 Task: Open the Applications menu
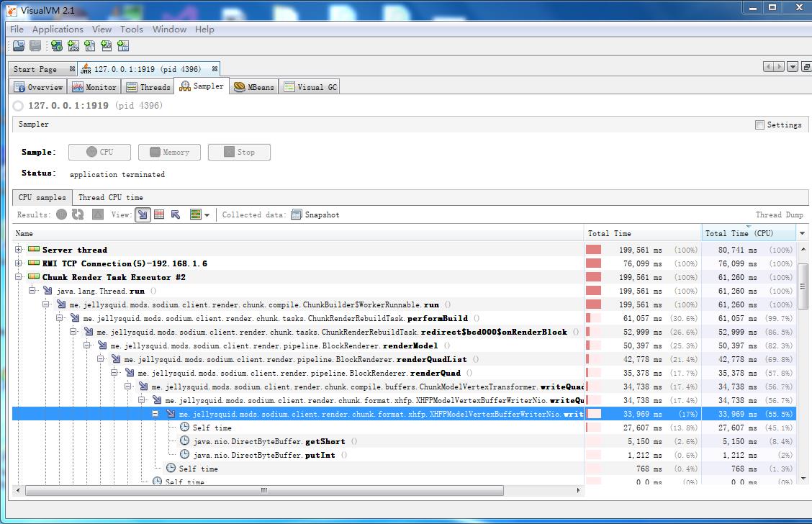(x=58, y=30)
